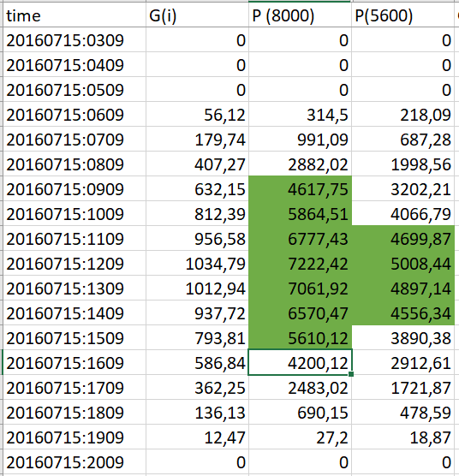Screen dimensions: 459x476
Task: Select the 'time' header cell
Action: click(x=75, y=15)
